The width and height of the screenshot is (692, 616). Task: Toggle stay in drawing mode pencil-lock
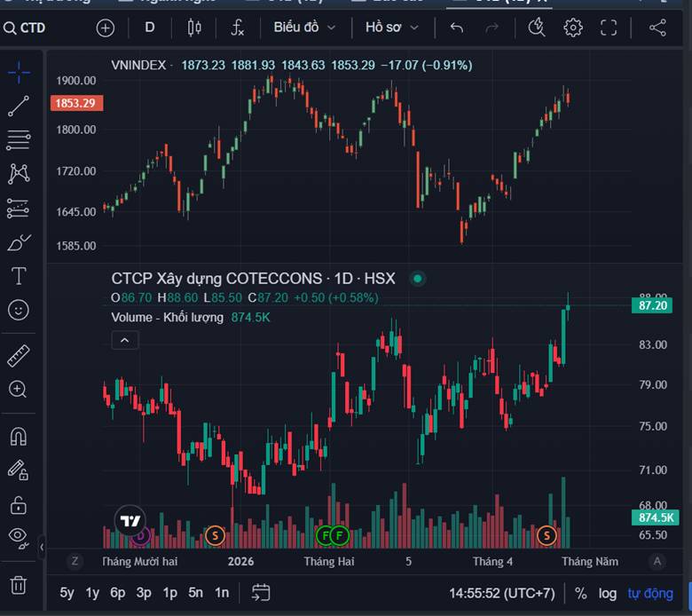(x=19, y=470)
